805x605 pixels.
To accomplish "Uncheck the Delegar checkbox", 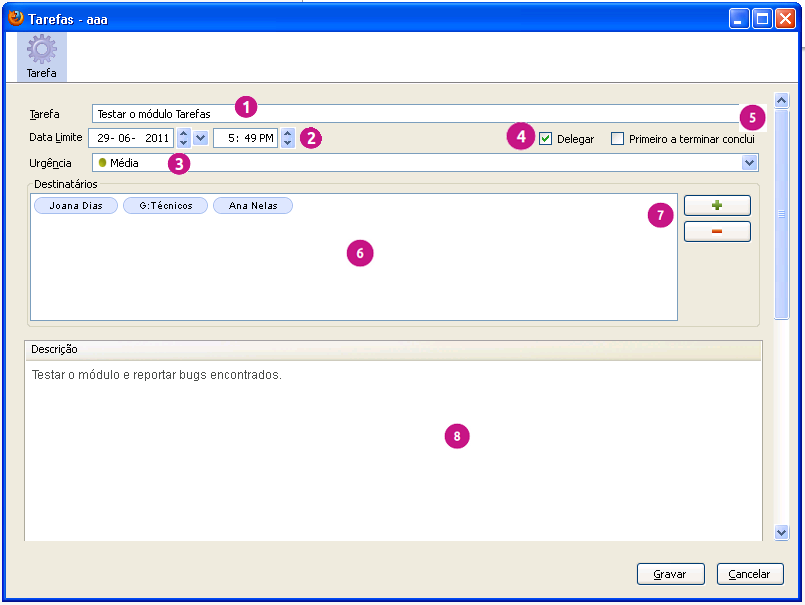I will point(545,139).
